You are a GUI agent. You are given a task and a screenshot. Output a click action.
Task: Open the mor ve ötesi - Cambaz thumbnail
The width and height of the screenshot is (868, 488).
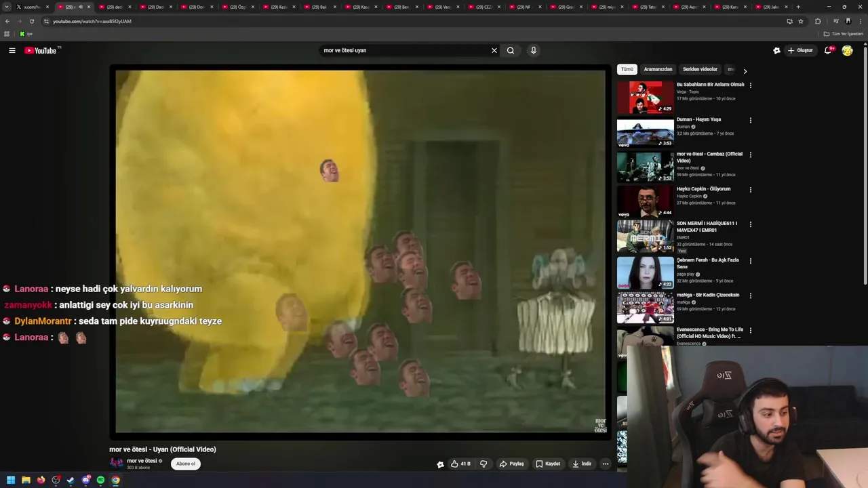point(645,167)
